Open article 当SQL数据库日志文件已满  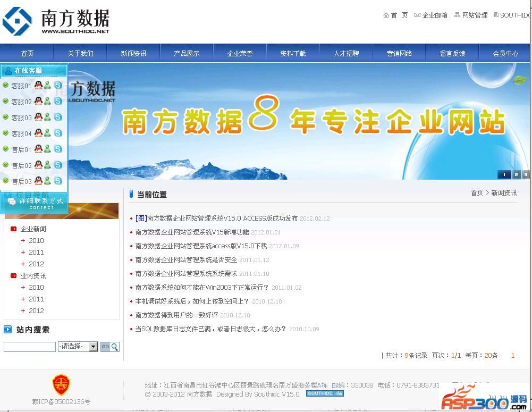pos(210,329)
